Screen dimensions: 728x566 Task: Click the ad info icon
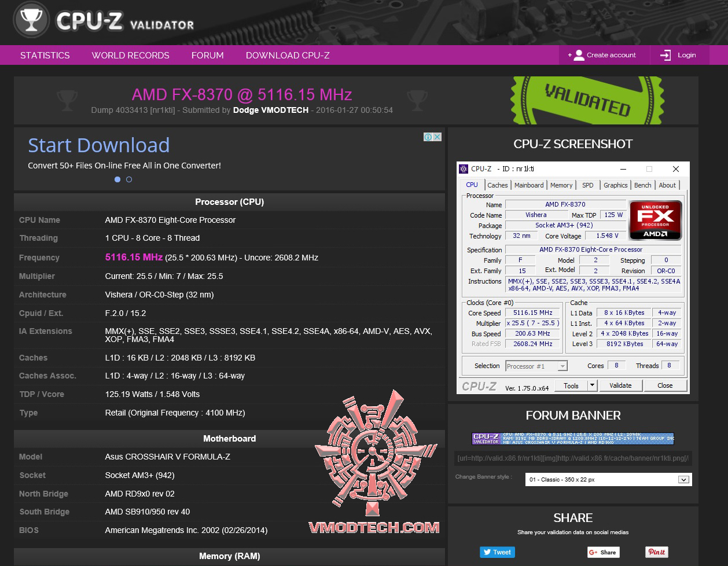pos(428,137)
